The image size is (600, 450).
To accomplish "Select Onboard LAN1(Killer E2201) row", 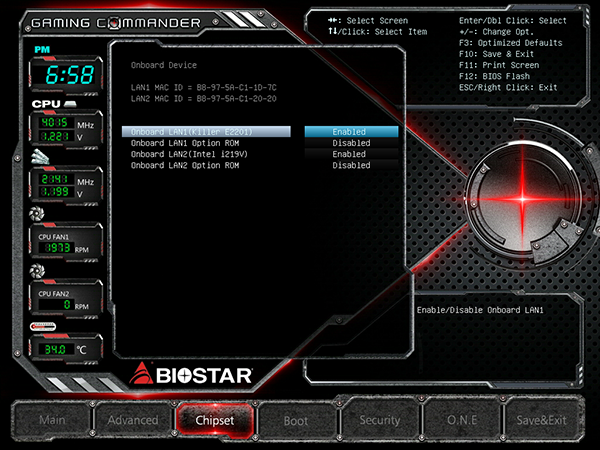I will [206, 132].
